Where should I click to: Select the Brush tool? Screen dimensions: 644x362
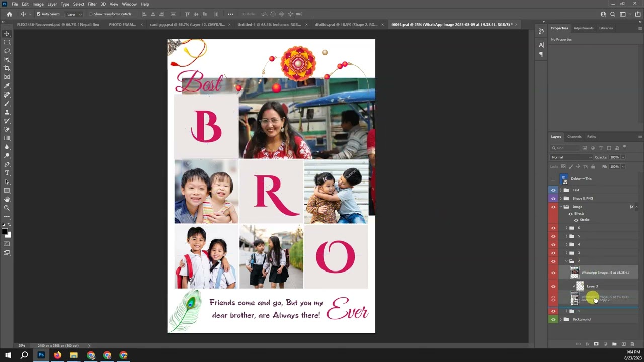7,103
